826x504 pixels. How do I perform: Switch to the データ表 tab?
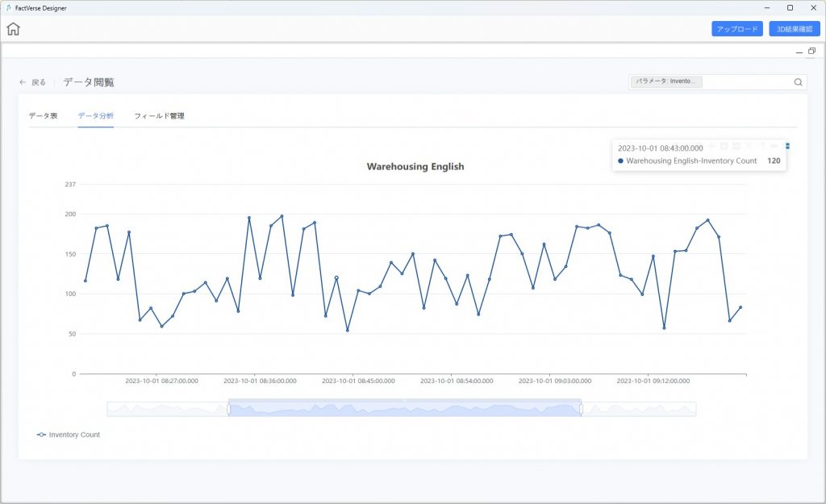click(x=43, y=116)
